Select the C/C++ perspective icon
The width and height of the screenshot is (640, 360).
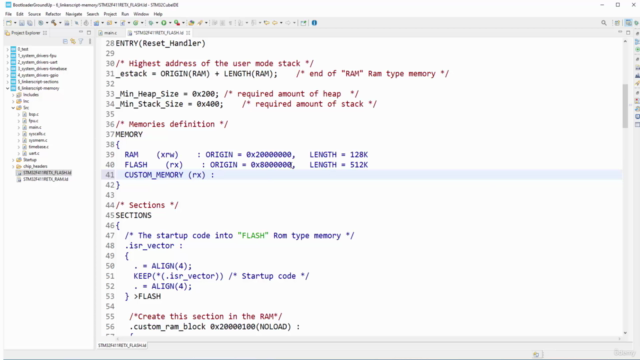(x=629, y=23)
